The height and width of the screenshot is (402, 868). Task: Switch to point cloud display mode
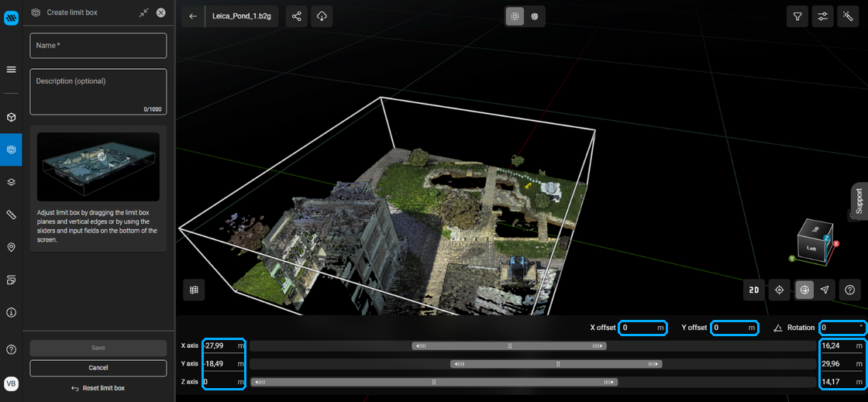tap(515, 16)
